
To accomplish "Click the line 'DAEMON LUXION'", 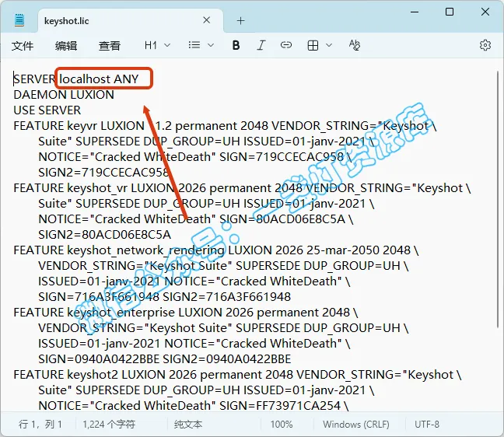I will pos(64,95).
